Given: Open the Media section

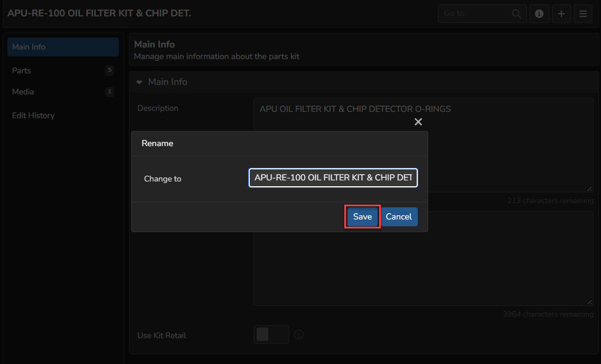Looking at the screenshot, I should (x=23, y=91).
